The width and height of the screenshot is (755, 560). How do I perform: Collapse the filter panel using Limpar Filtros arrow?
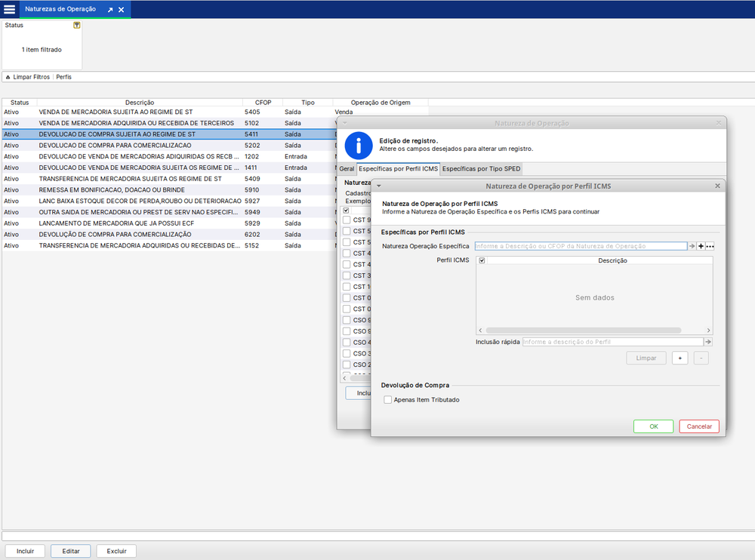pos(8,77)
